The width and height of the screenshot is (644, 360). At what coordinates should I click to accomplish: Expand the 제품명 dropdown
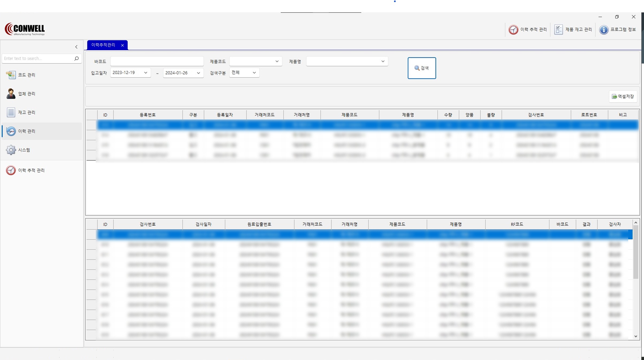(x=383, y=61)
